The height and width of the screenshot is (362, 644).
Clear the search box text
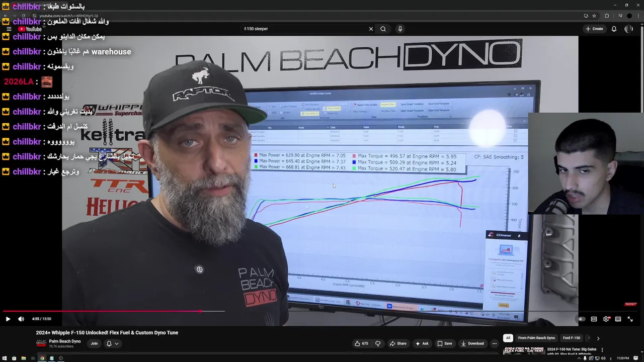pyautogui.click(x=371, y=29)
